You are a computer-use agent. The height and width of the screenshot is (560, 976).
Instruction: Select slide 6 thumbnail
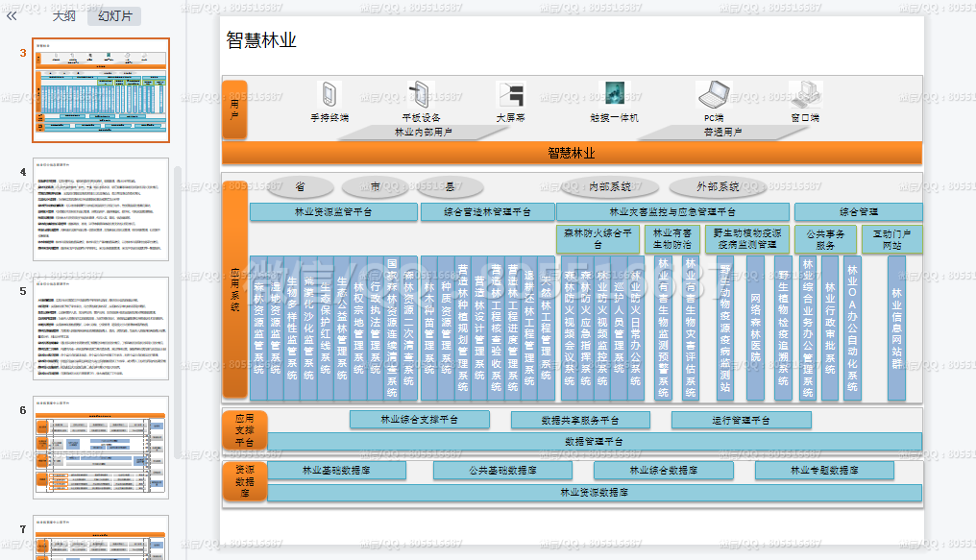tap(101, 448)
